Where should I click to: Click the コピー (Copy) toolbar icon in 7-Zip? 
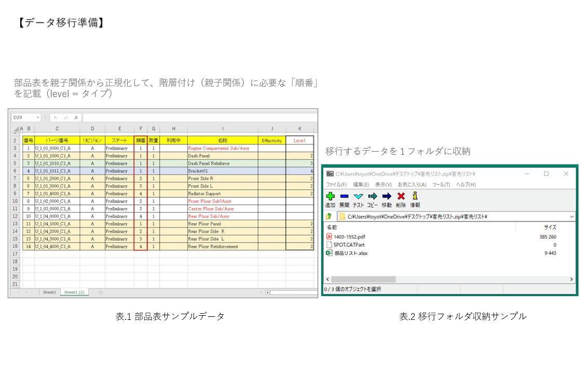[x=373, y=196]
